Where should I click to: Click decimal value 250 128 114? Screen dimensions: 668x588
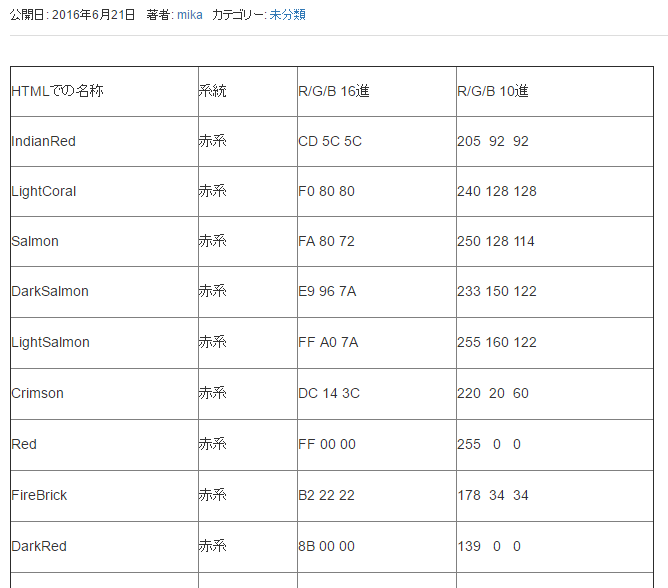click(x=496, y=241)
